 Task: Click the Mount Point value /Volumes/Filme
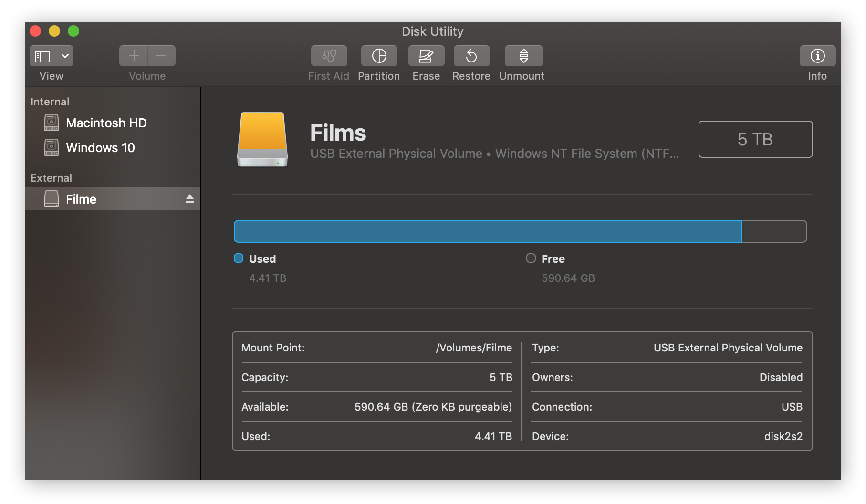(x=474, y=348)
